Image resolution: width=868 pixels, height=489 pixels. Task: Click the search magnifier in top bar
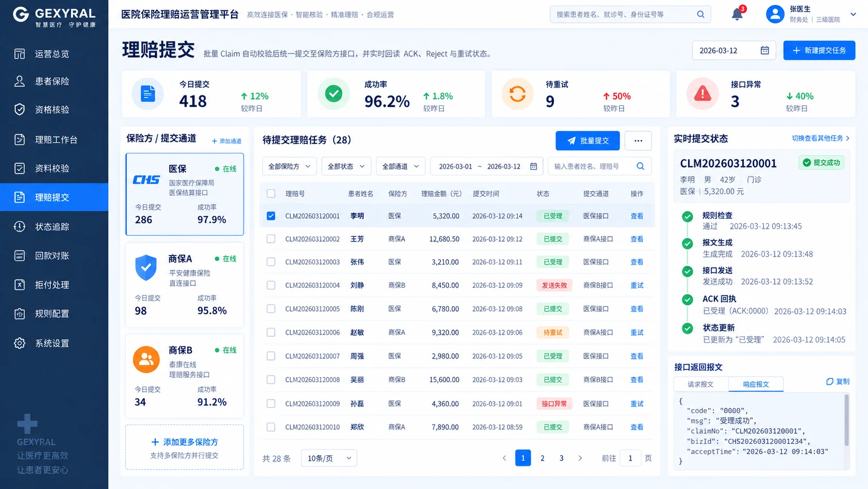(700, 15)
